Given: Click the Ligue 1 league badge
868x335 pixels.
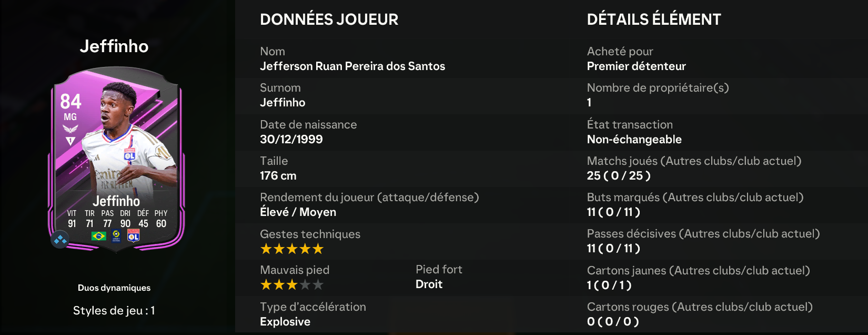Looking at the screenshot, I should [x=116, y=235].
